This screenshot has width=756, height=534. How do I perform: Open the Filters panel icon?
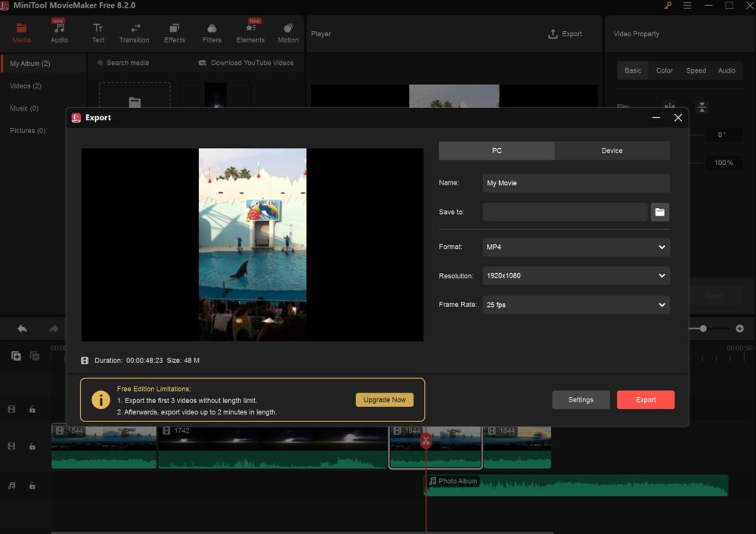pos(212,33)
